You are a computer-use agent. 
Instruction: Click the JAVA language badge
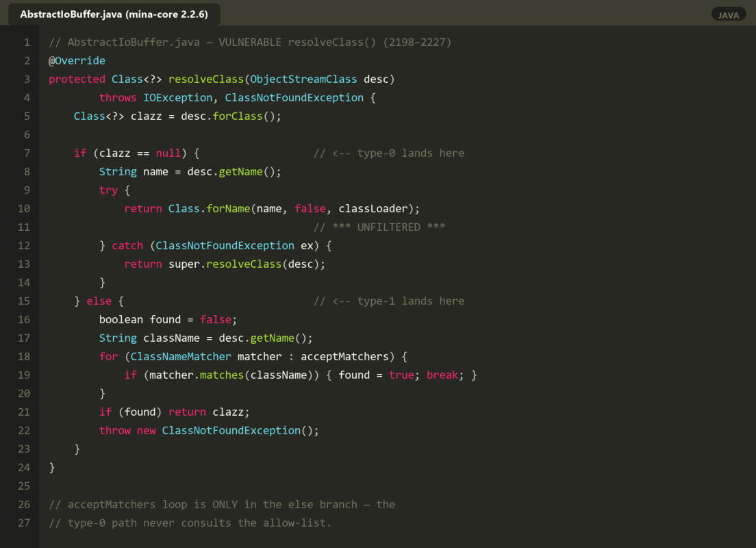(728, 15)
